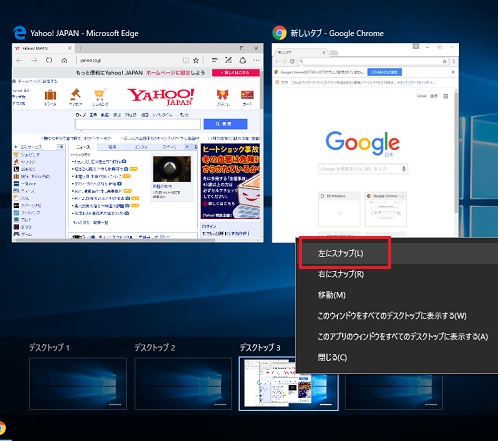498x441 pixels.
Task: Close the Yahoo tab in Edge
Action: click(70, 48)
